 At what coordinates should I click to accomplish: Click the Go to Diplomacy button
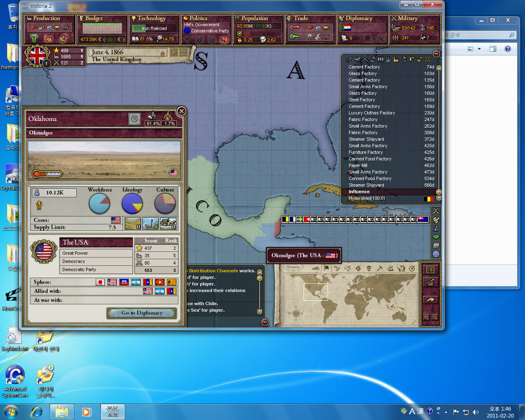pos(142,313)
